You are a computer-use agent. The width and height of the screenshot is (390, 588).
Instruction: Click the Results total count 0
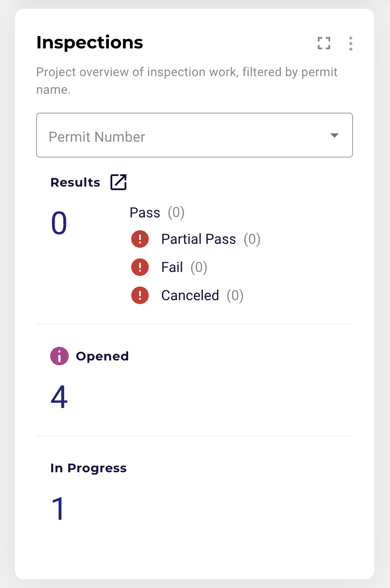click(59, 224)
